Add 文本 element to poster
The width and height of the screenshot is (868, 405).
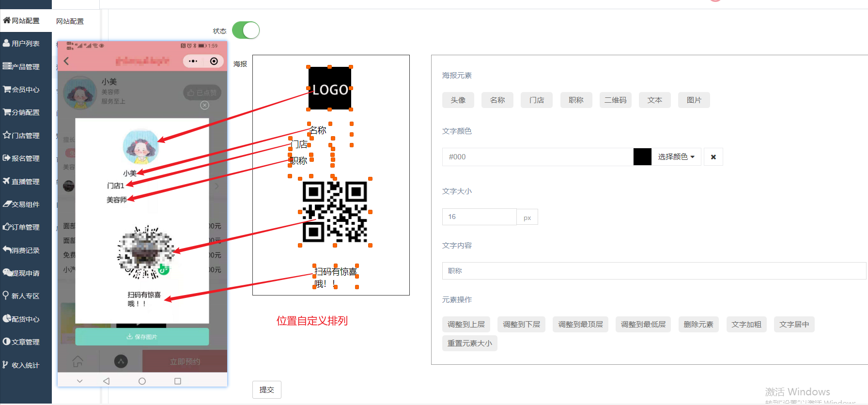point(655,100)
